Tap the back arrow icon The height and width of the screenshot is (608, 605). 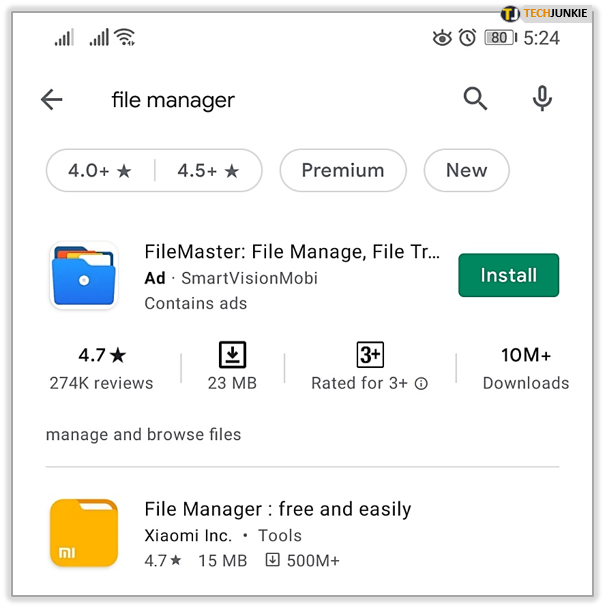pos(52,99)
